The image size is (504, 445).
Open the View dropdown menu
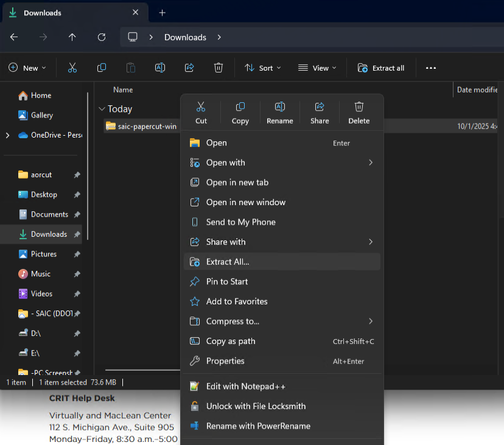[x=317, y=68]
